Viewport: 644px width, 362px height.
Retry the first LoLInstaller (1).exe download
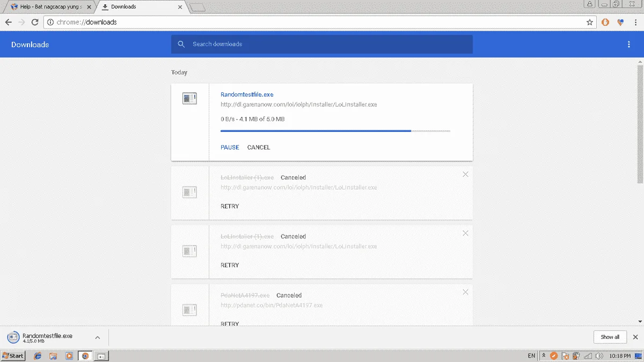(x=230, y=206)
